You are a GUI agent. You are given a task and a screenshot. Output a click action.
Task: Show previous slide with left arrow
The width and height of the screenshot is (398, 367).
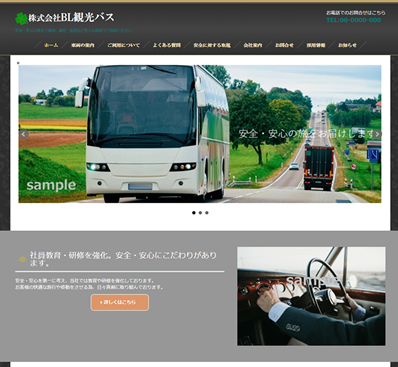tap(24, 134)
